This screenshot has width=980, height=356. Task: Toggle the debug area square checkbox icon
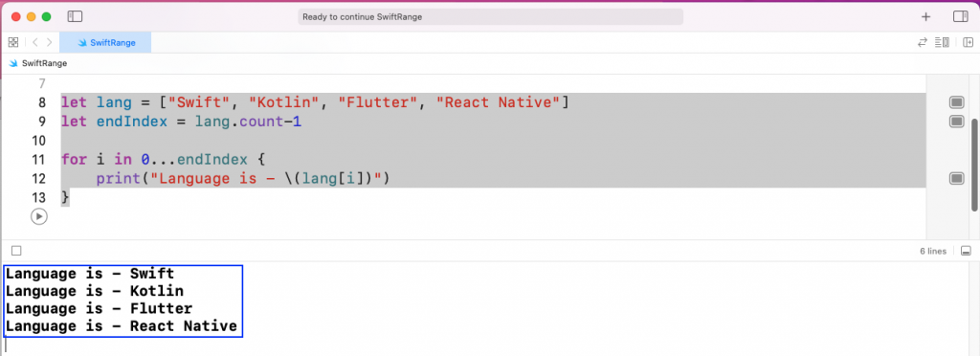[x=16, y=251]
